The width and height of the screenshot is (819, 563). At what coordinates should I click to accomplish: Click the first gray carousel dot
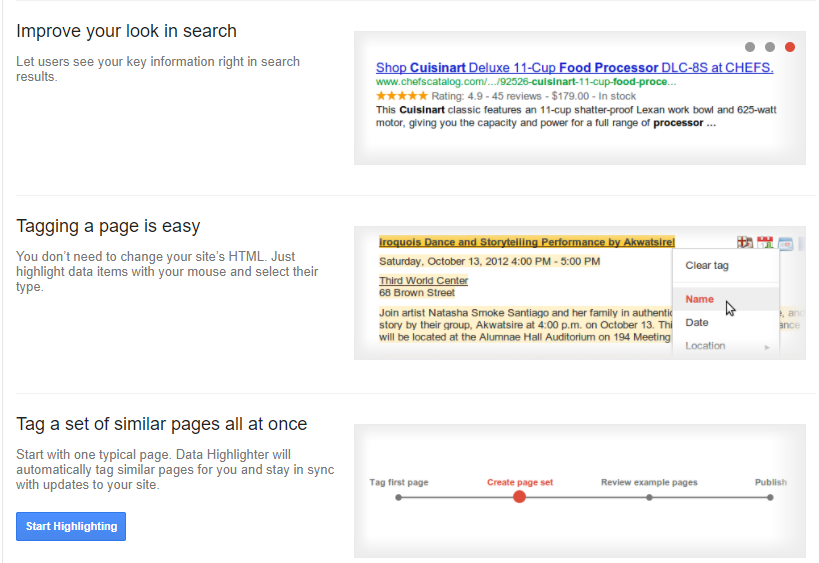point(750,47)
